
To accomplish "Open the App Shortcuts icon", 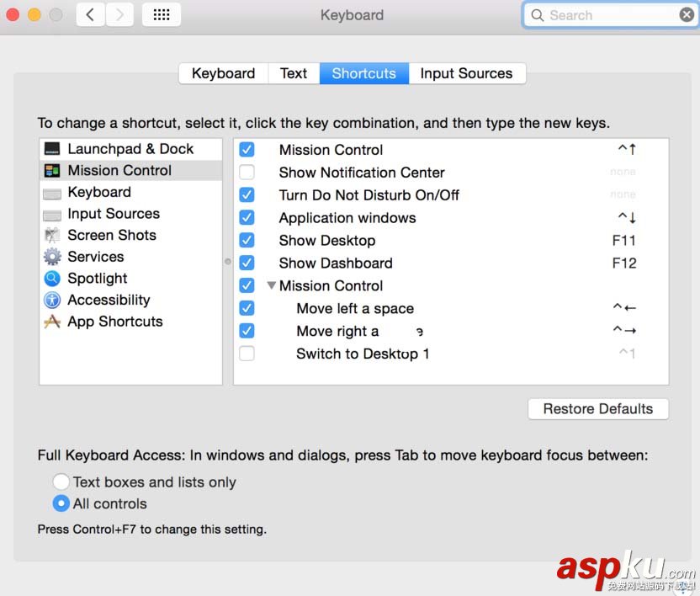I will tap(52, 322).
